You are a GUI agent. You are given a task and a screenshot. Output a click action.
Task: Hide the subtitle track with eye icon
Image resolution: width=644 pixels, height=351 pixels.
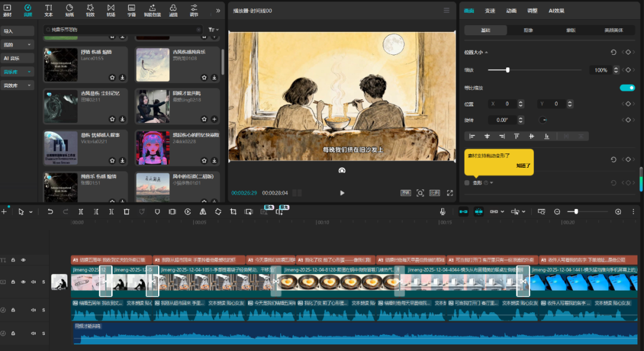pyautogui.click(x=23, y=260)
